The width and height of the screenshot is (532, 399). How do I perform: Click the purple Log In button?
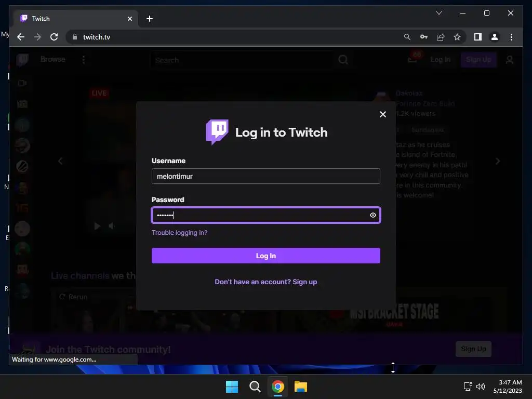click(265, 256)
